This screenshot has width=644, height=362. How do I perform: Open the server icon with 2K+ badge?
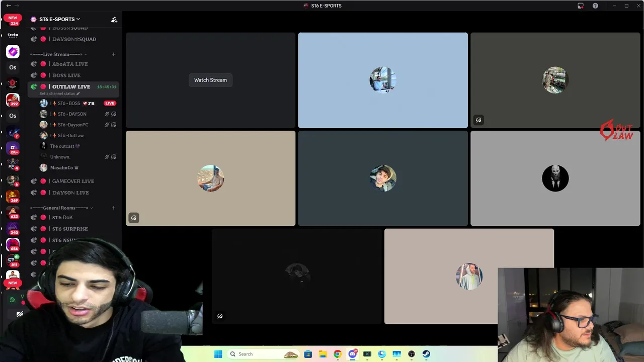pyautogui.click(x=13, y=148)
